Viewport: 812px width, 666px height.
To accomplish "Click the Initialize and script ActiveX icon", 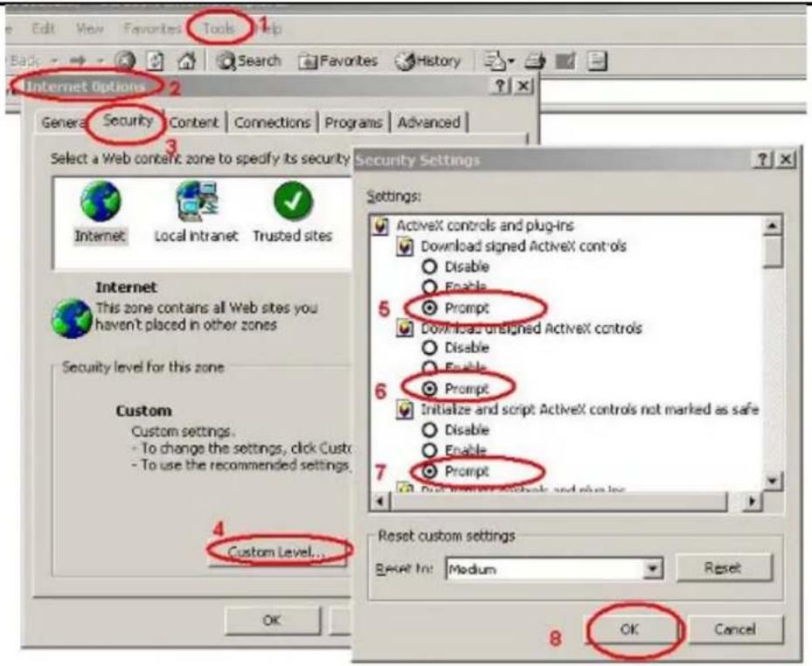I will click(405, 410).
